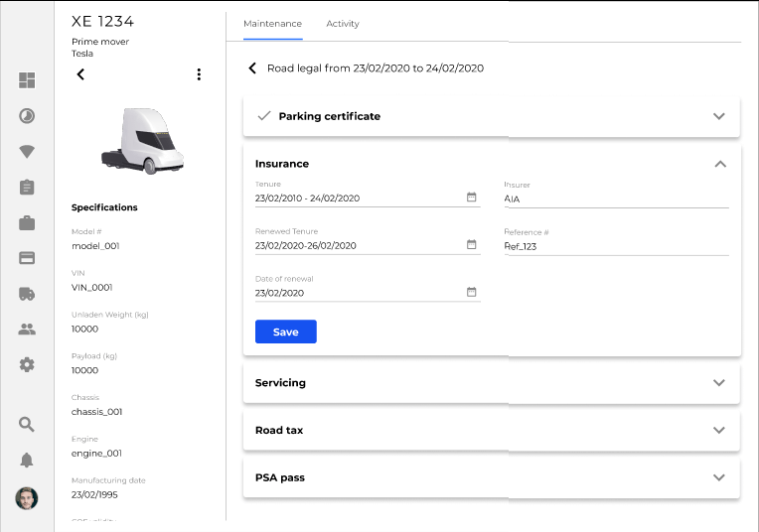Open the people group sidebar icon
Image resolution: width=759 pixels, height=532 pixels.
(27, 330)
